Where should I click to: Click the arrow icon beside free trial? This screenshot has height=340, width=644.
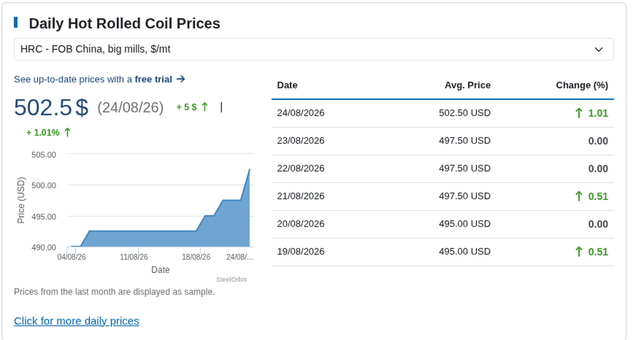(x=181, y=79)
